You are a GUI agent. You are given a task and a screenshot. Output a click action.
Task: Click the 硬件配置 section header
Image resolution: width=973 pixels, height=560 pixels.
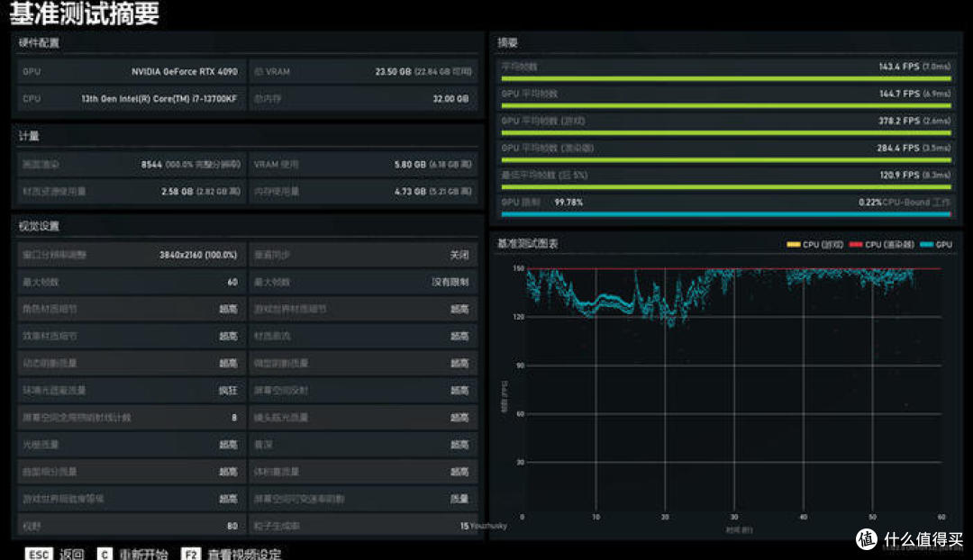pos(39,43)
